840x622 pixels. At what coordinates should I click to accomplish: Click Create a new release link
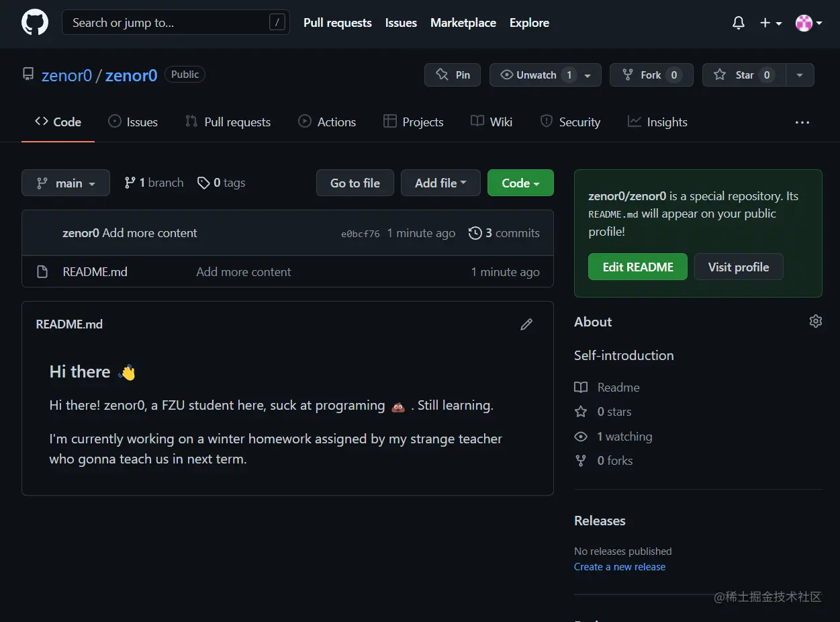click(620, 567)
